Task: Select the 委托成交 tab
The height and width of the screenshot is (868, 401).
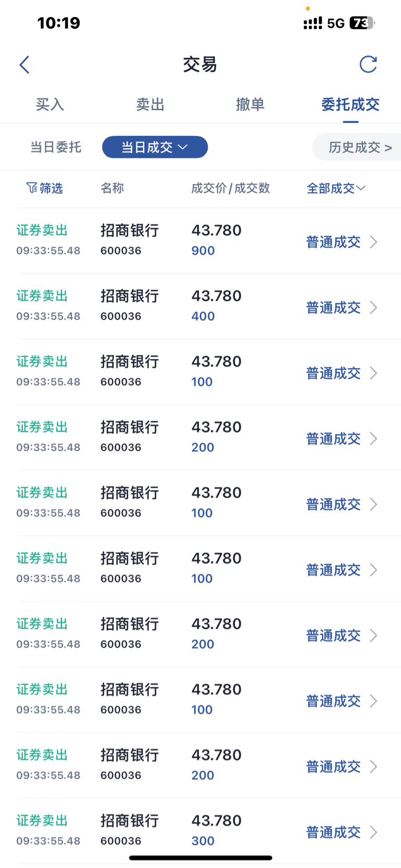Action: pyautogui.click(x=350, y=104)
